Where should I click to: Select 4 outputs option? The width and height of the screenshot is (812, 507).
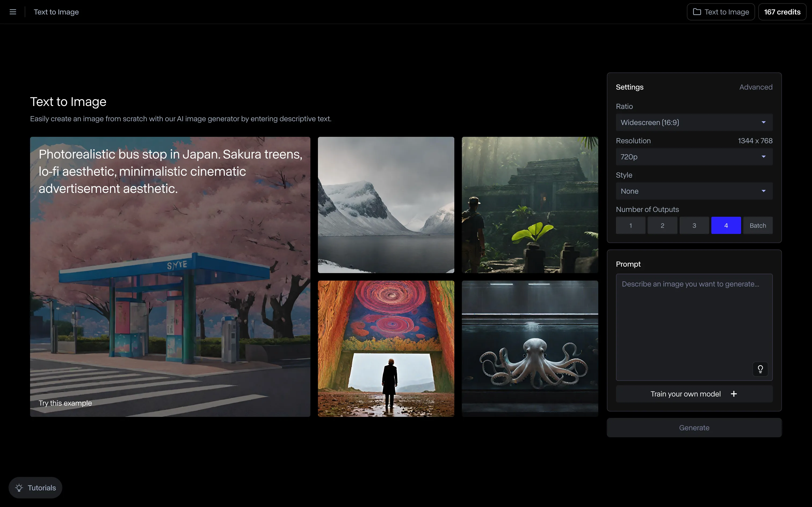pos(726,225)
